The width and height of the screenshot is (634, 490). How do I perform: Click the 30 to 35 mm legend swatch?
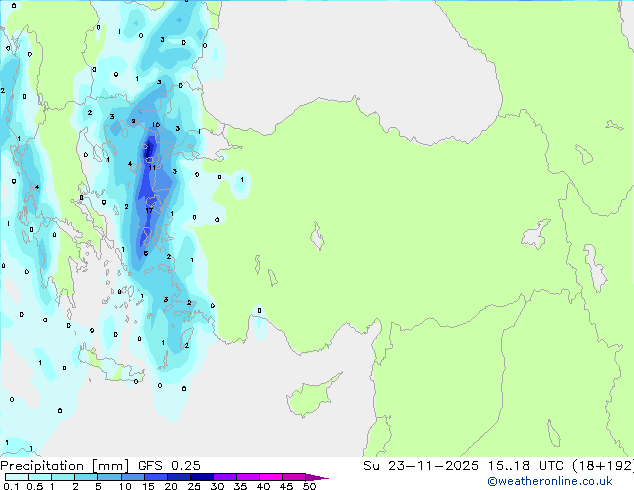(224, 477)
